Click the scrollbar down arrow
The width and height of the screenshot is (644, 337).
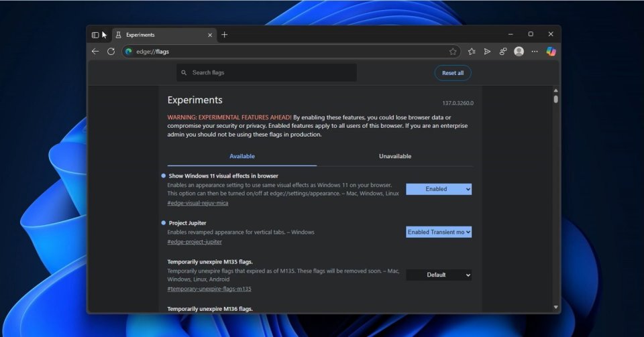pyautogui.click(x=555, y=307)
